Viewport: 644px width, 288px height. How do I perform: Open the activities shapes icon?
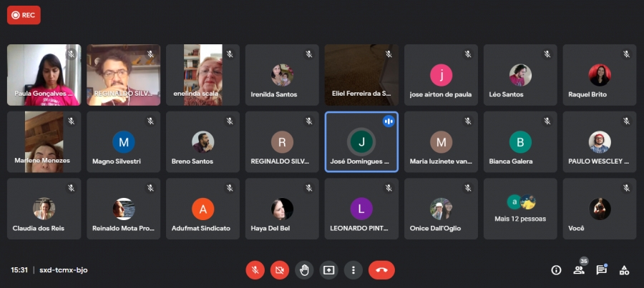coord(624,270)
